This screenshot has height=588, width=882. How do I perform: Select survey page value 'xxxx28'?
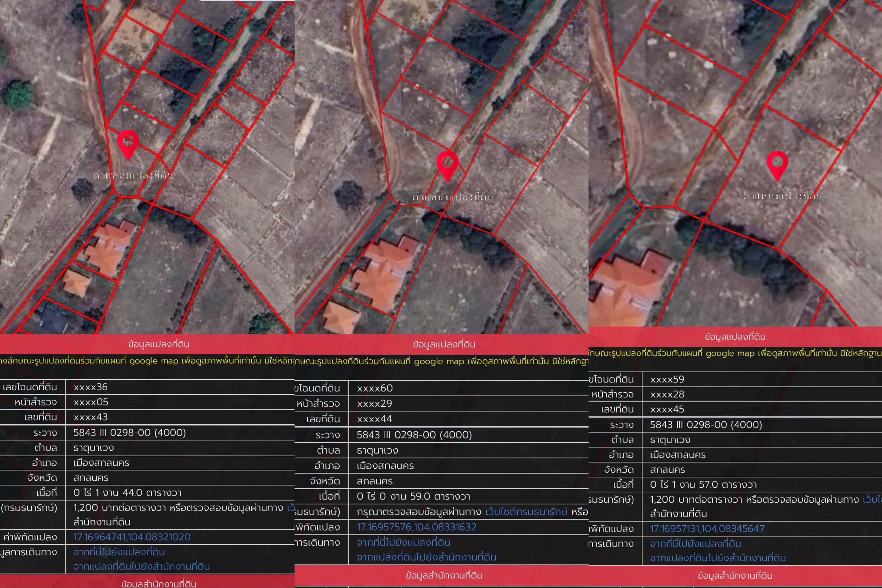[667, 394]
